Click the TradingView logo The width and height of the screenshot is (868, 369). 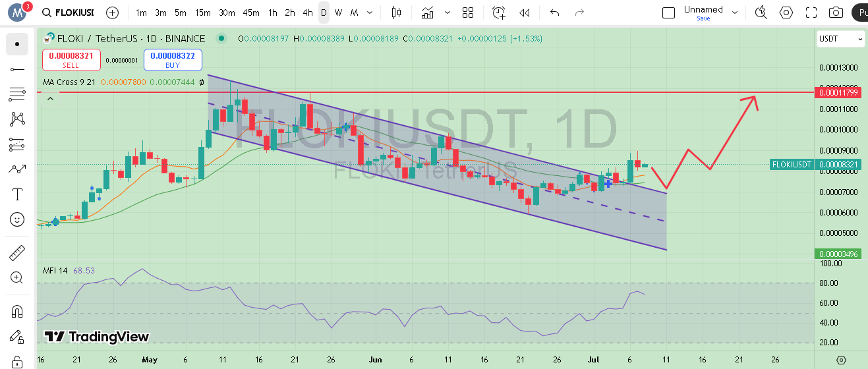point(97,337)
